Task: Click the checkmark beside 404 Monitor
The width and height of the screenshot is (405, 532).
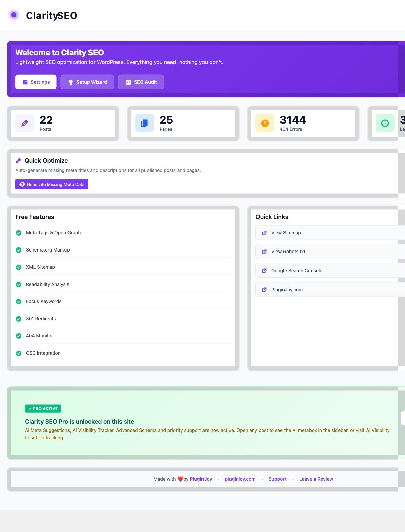Action: (x=19, y=336)
